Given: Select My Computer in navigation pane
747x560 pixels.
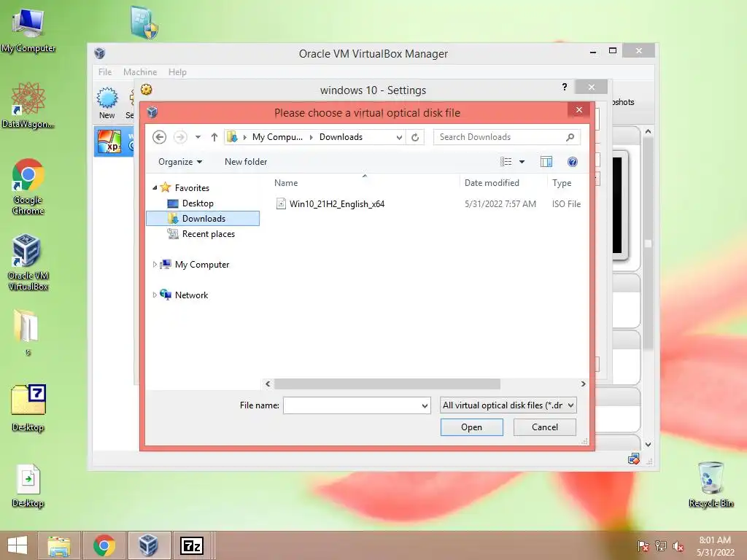Looking at the screenshot, I should (x=201, y=264).
